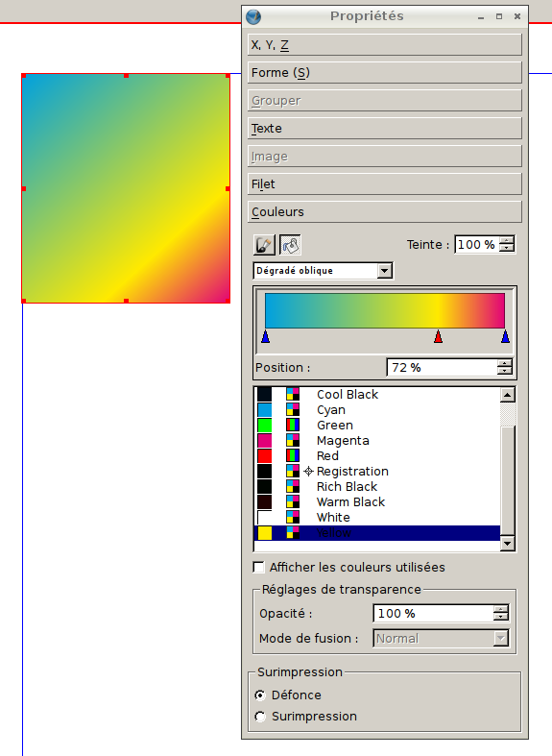This screenshot has height=756, width=552.
Task: Click the White CMYK color model icon
Action: coord(293,518)
